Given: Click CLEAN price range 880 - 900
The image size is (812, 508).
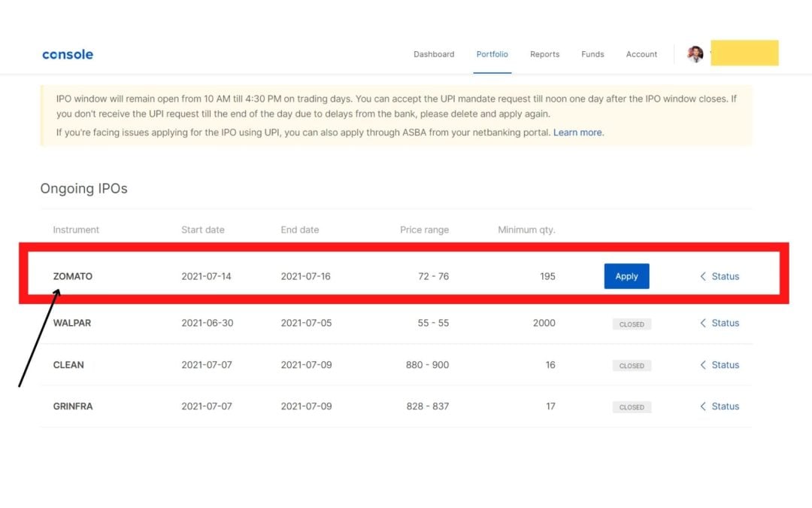Looking at the screenshot, I should pos(427,365).
